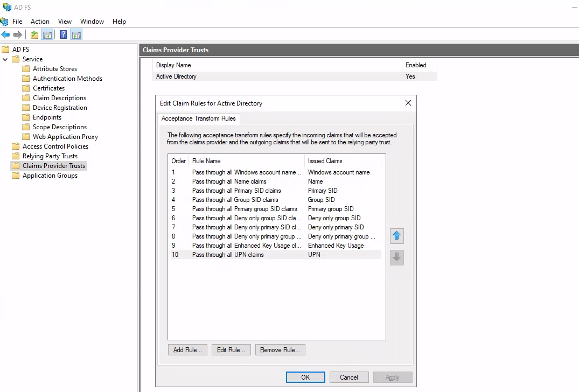
Task: Toggle the Show/Hide Action Pane icon
Action: point(76,35)
